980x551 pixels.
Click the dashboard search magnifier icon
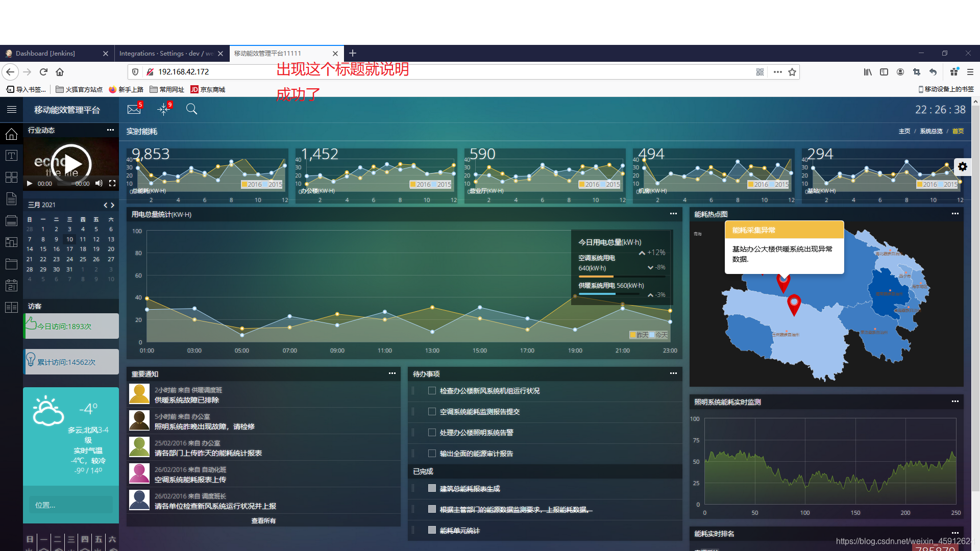[x=191, y=109]
